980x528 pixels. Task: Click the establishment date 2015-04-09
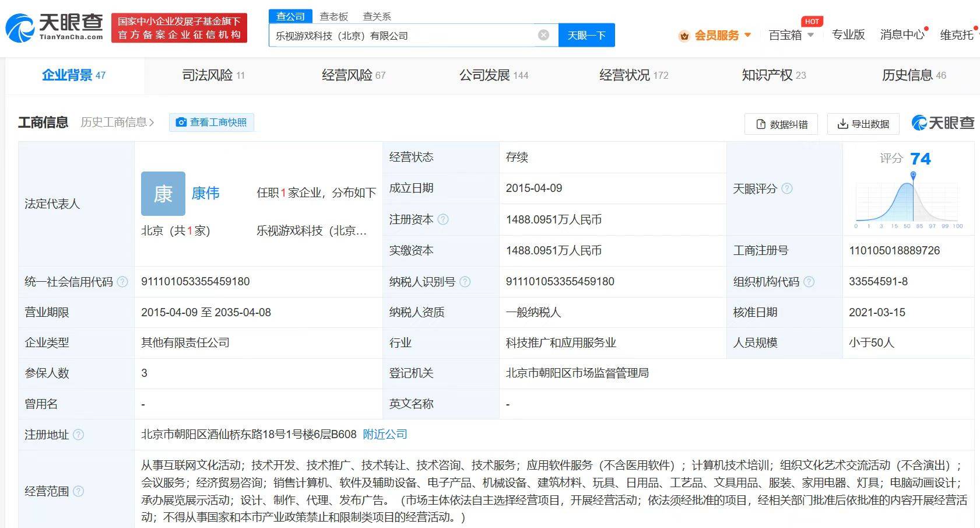pyautogui.click(x=534, y=188)
